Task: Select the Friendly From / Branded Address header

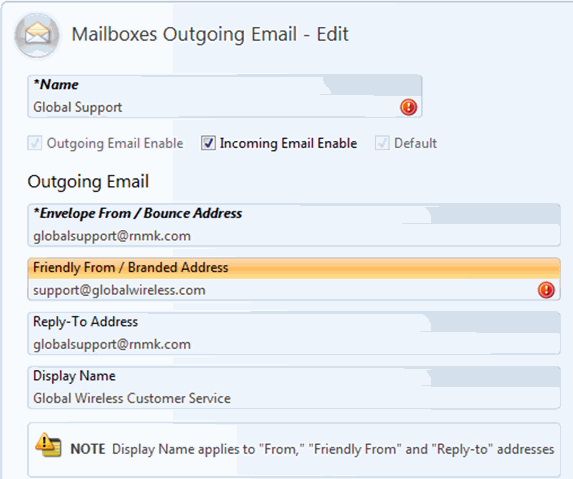Action: pos(294,268)
